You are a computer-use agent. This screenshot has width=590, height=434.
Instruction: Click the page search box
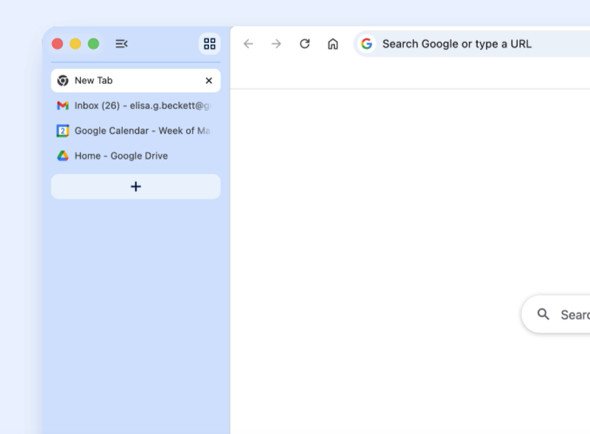556,314
